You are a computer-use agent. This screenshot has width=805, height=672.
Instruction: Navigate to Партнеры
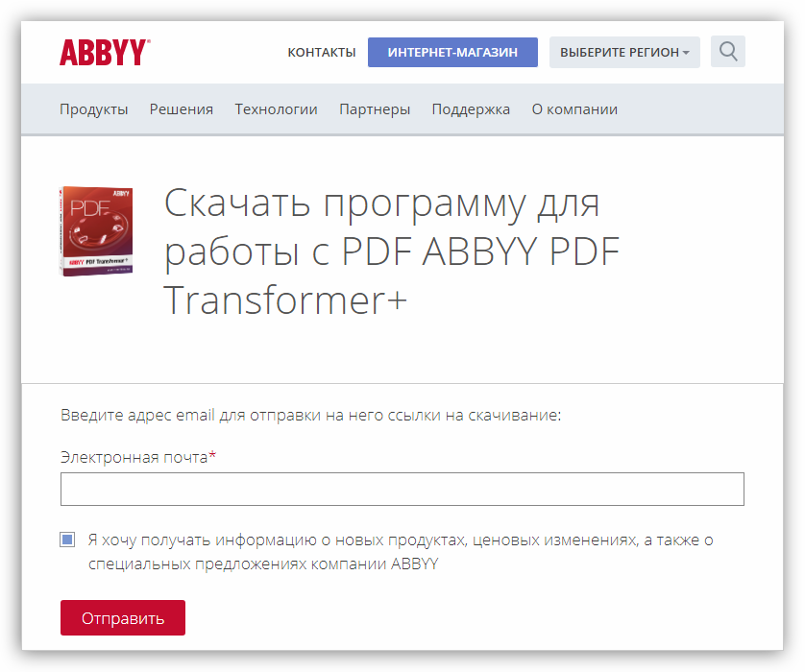(375, 109)
